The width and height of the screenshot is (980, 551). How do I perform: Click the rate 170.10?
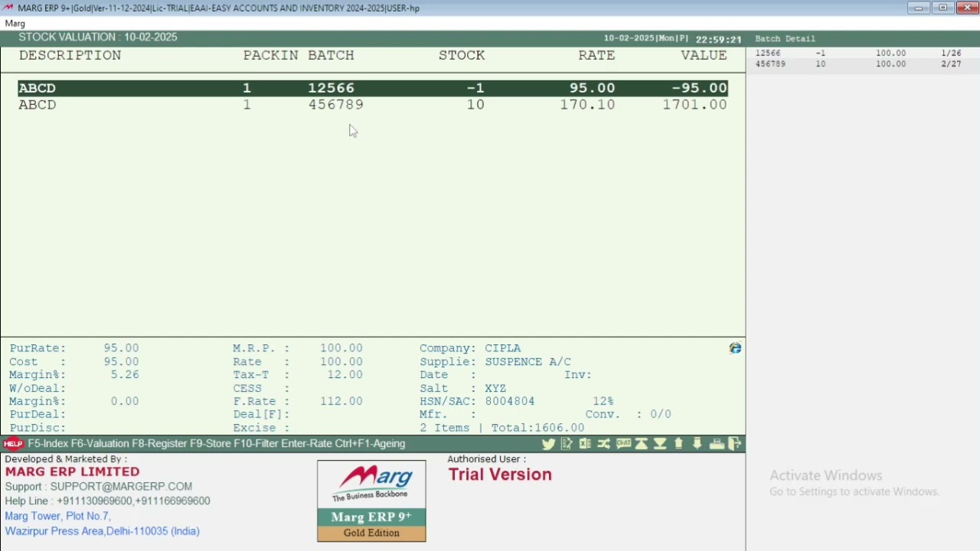(x=587, y=105)
